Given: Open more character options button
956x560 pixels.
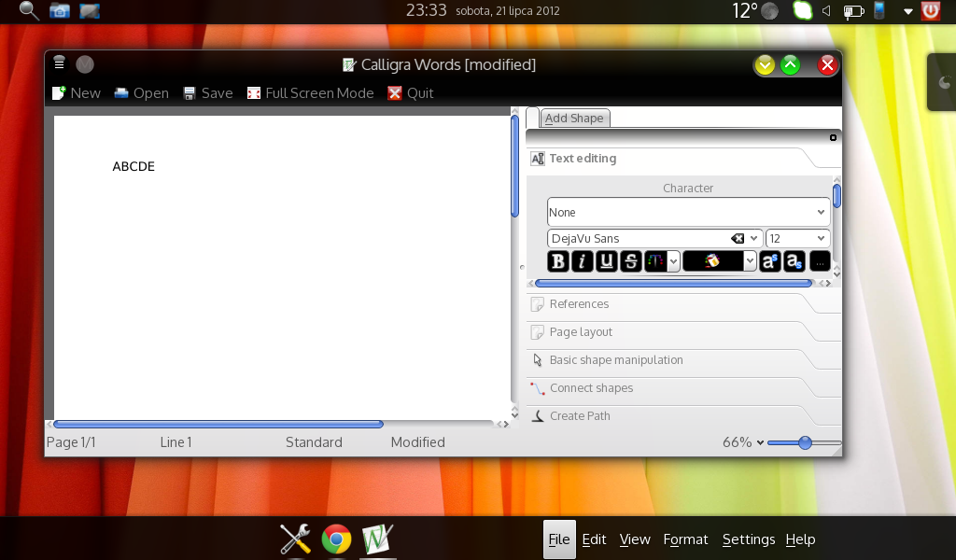Looking at the screenshot, I should [x=820, y=261].
